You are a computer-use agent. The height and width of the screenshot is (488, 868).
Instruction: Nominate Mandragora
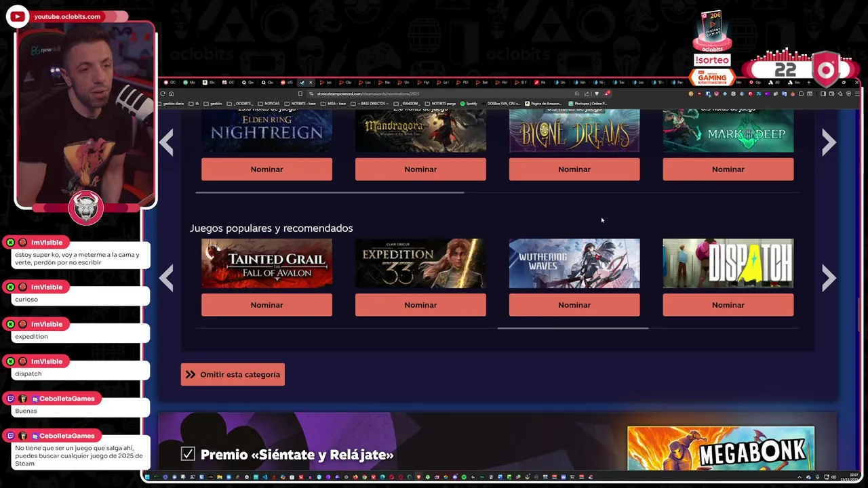pyautogui.click(x=420, y=169)
